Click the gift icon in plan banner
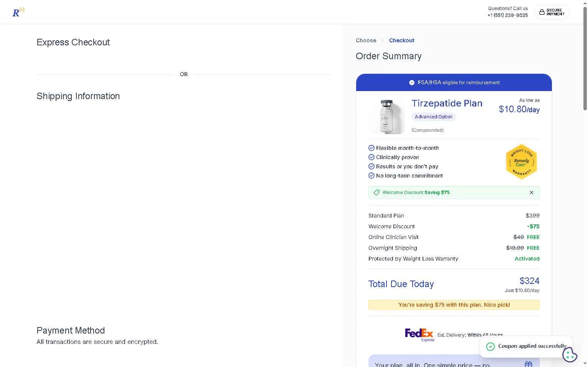The height and width of the screenshot is (367, 588). point(529,364)
